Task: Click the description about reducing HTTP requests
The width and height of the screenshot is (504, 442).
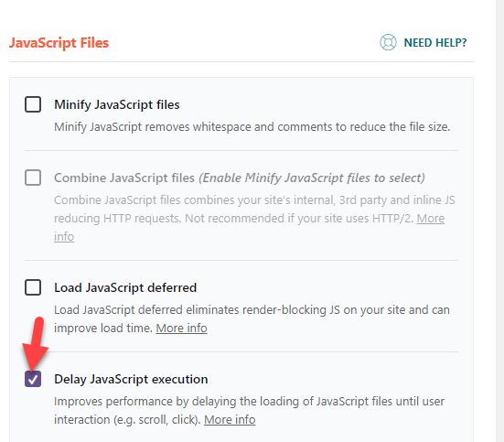Action: [x=254, y=218]
